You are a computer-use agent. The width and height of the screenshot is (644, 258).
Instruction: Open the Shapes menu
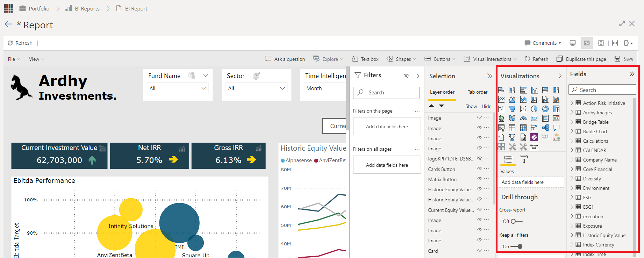[402, 59]
